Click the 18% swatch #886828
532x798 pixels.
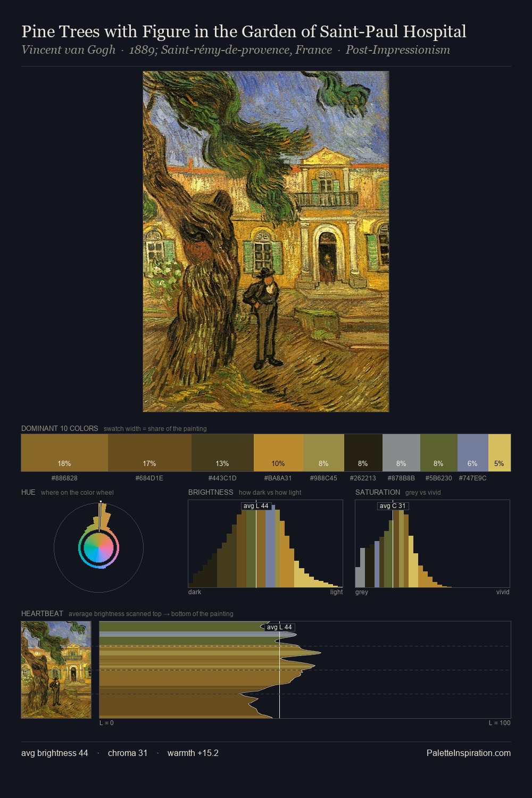coord(64,453)
